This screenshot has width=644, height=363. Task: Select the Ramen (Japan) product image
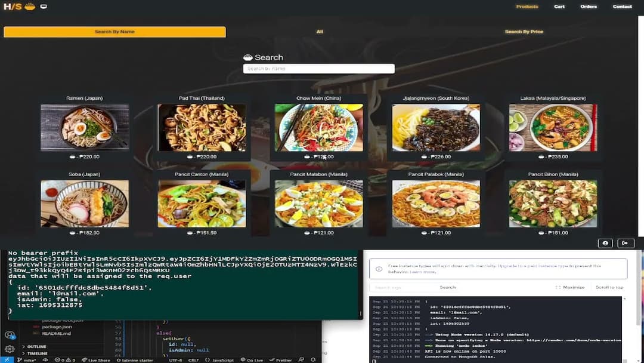tap(84, 127)
